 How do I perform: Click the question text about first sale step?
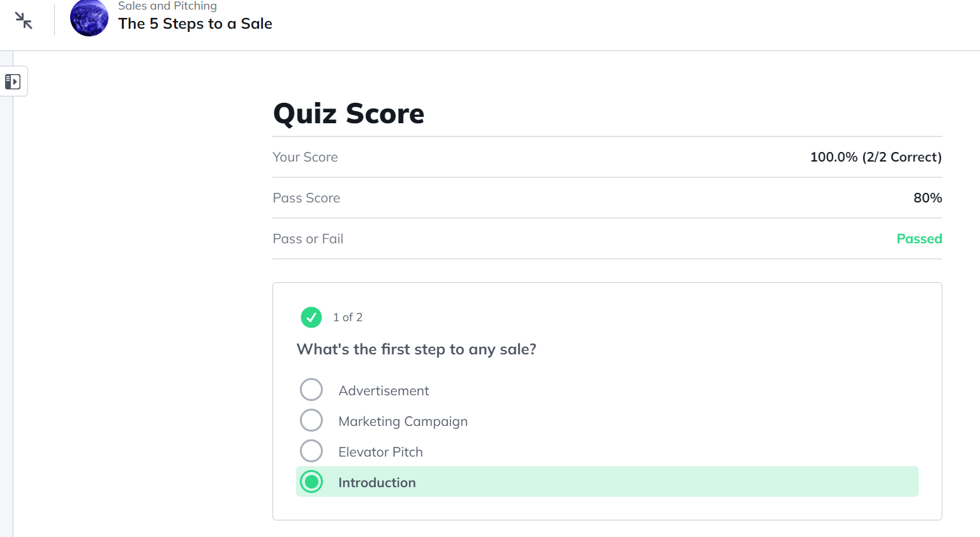click(x=417, y=349)
